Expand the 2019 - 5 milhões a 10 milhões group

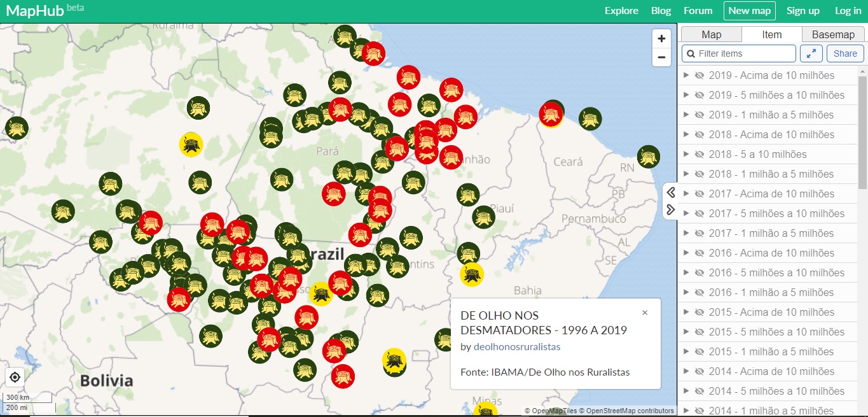686,95
